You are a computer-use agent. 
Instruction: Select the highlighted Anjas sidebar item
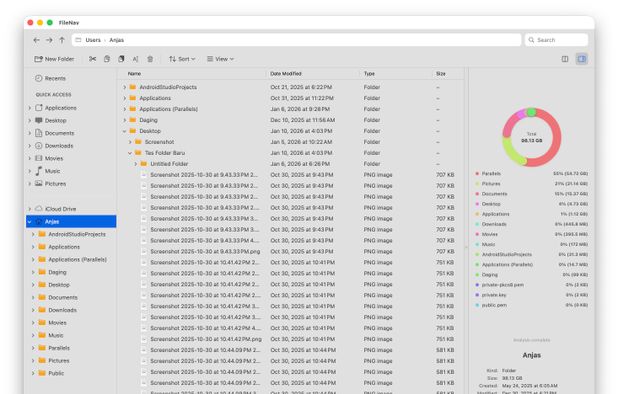pyautogui.click(x=71, y=221)
